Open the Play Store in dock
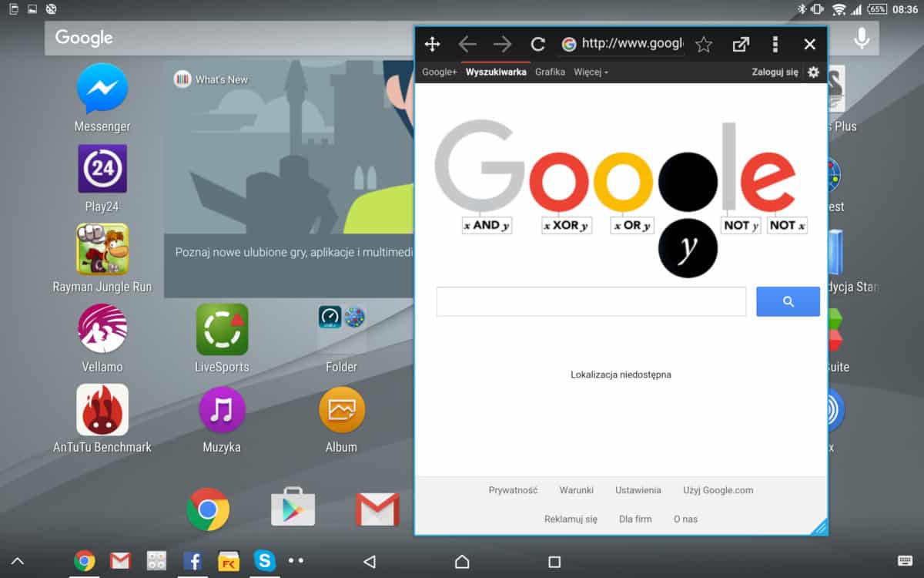924x578 pixels. [293, 509]
